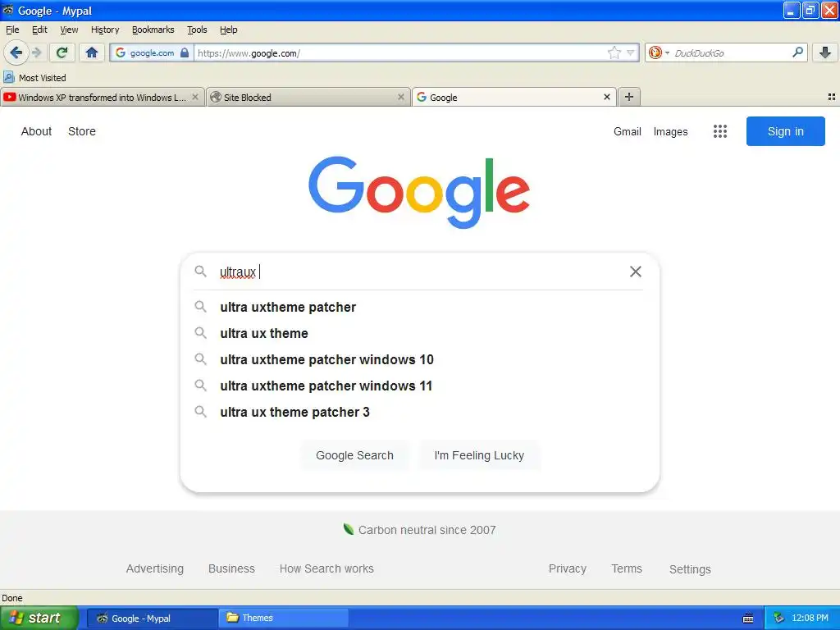
Task: Open the Help menu
Action: [x=229, y=30]
